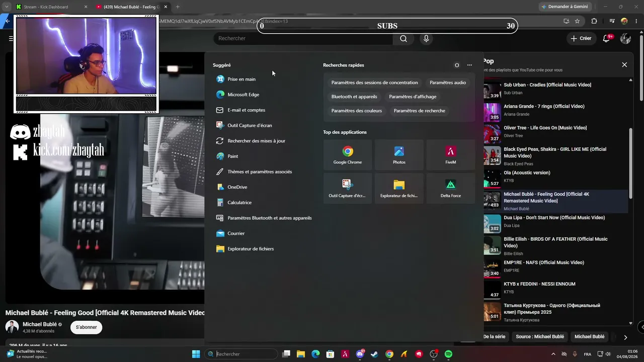This screenshot has height=362, width=644.
Task: Show more chips with the right chevron
Action: 625,337
